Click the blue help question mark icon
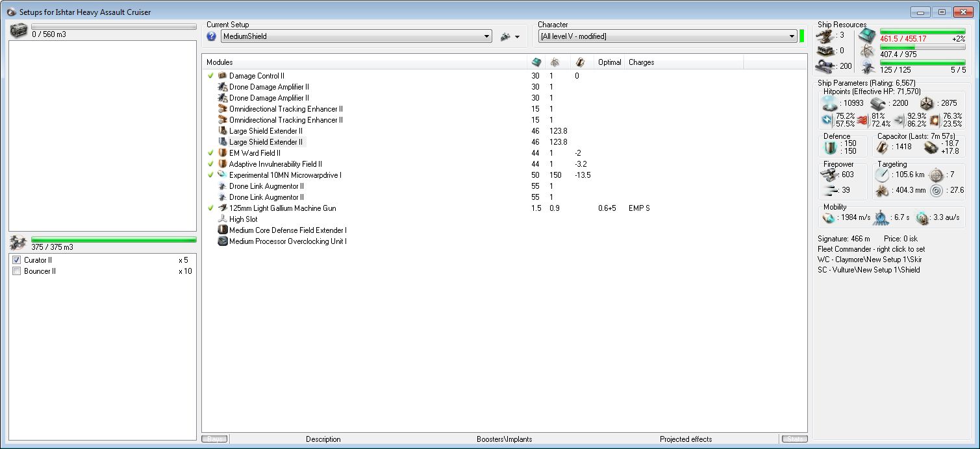Image resolution: width=980 pixels, height=449 pixels. point(211,37)
